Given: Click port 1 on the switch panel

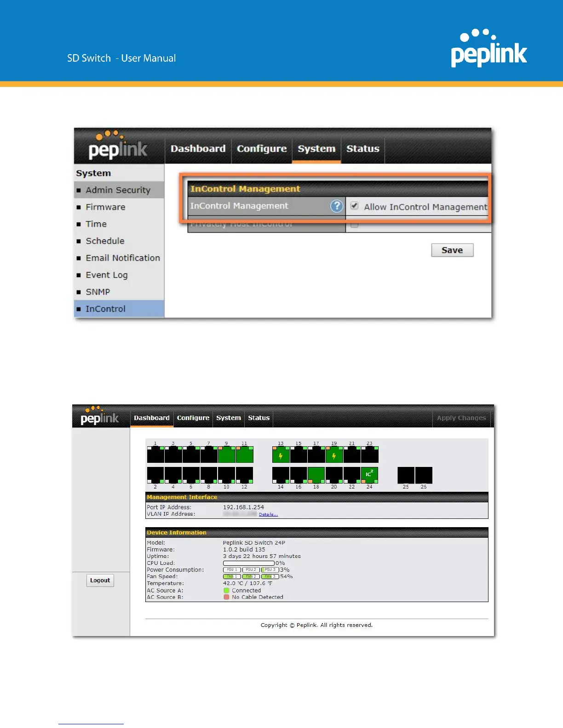Looking at the screenshot, I should 155,454.
